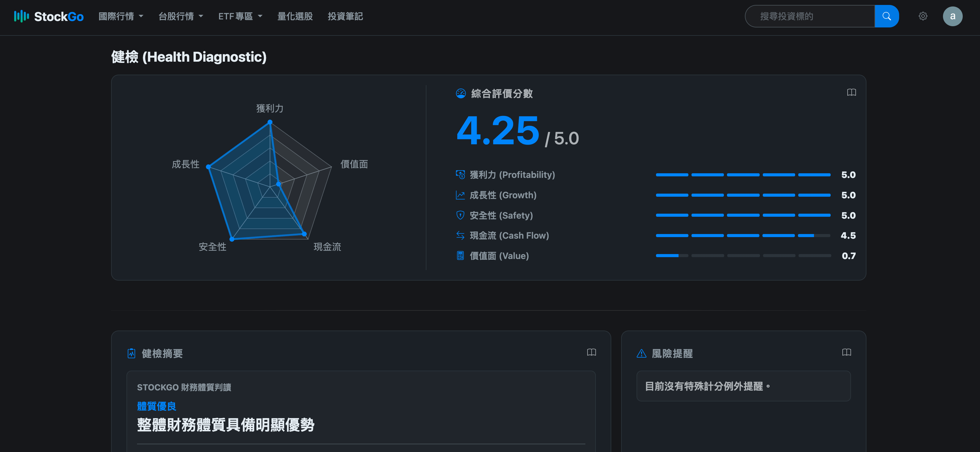Open the 投資筆記 menu item

(x=345, y=16)
